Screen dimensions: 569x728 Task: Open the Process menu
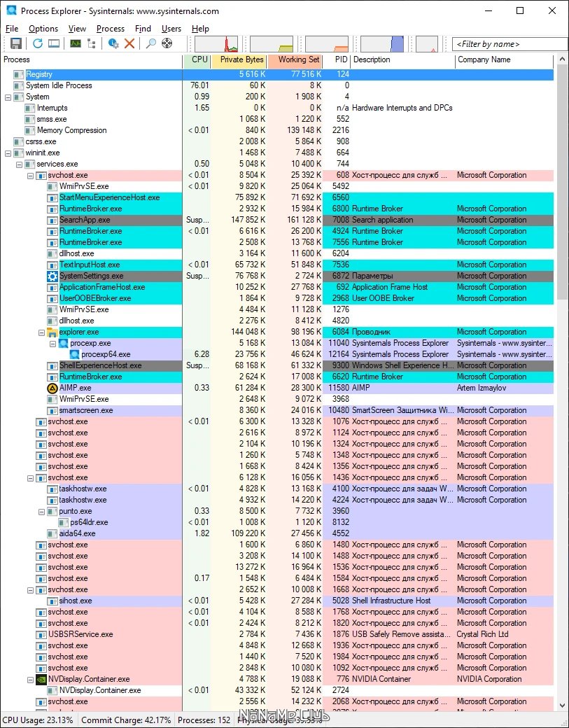click(x=111, y=28)
